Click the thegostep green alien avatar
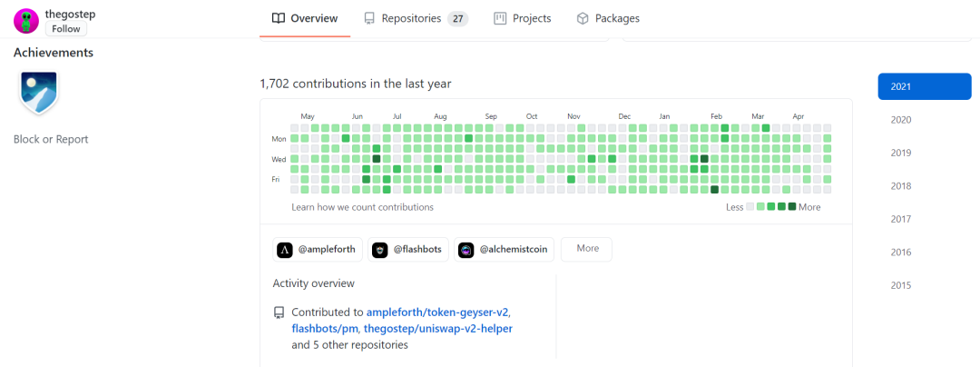The image size is (980, 367). click(26, 21)
